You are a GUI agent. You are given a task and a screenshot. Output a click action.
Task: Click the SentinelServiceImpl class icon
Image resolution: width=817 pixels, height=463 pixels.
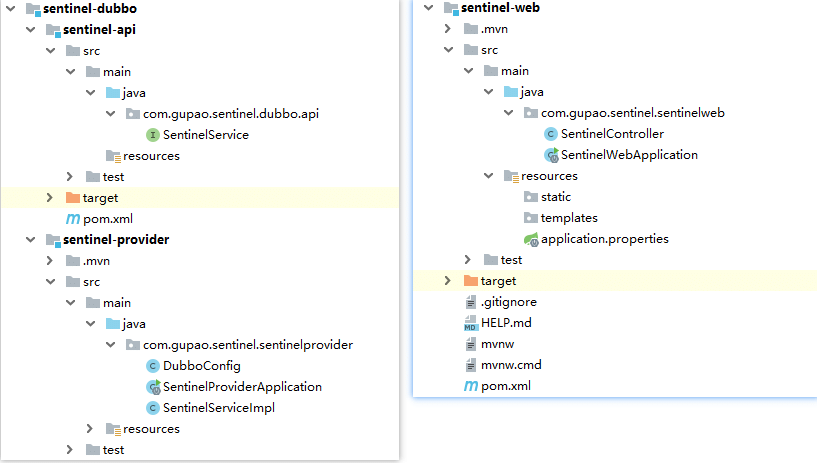(x=152, y=408)
